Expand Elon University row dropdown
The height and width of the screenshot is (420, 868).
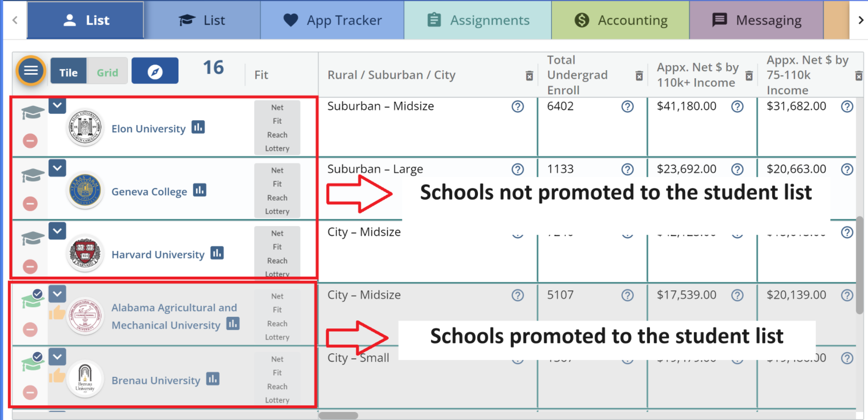point(57,105)
